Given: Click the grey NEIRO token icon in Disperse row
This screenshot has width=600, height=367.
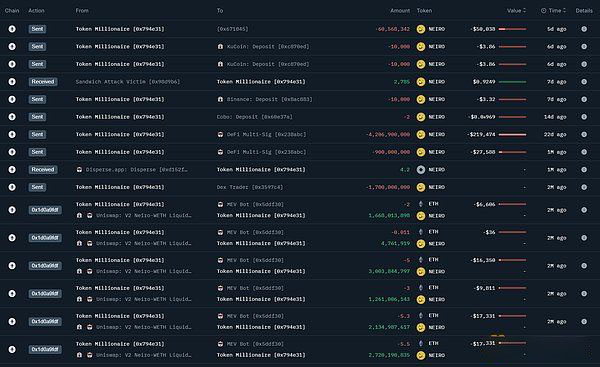Looking at the screenshot, I should pos(421,170).
